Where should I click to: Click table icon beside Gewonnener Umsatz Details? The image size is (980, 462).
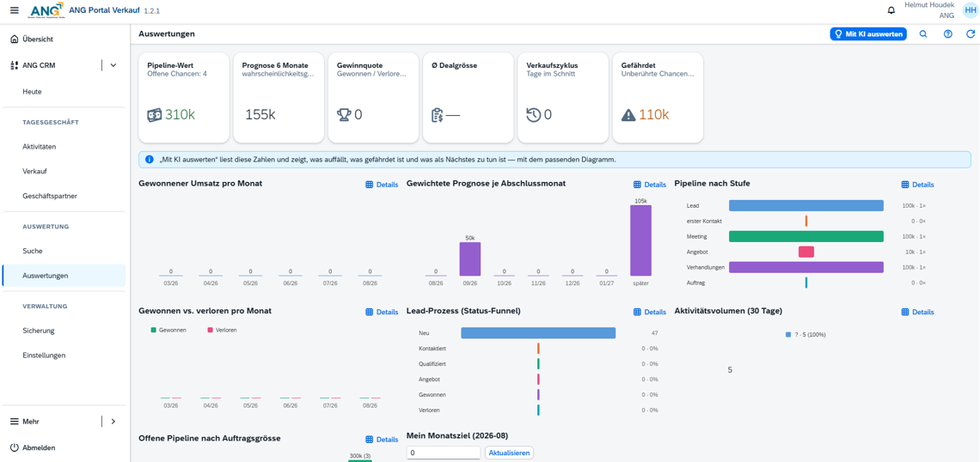370,185
